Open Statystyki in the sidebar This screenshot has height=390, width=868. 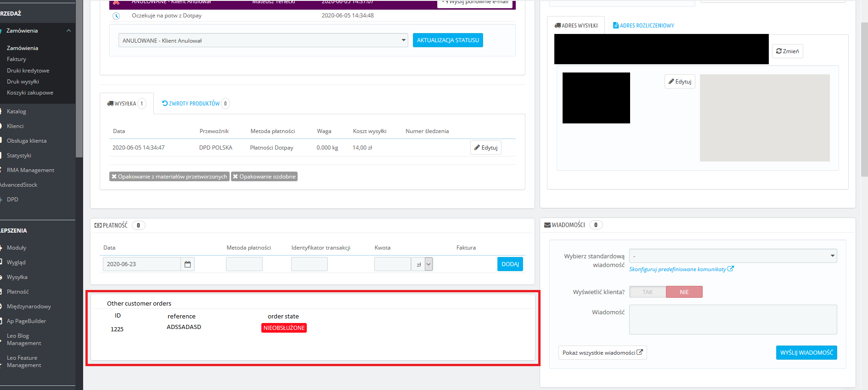[19, 156]
